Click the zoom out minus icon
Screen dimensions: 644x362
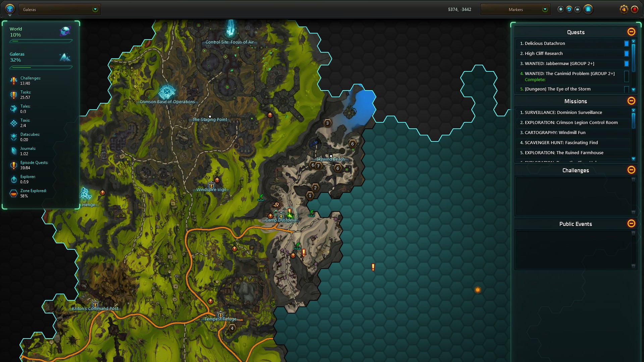(577, 9)
